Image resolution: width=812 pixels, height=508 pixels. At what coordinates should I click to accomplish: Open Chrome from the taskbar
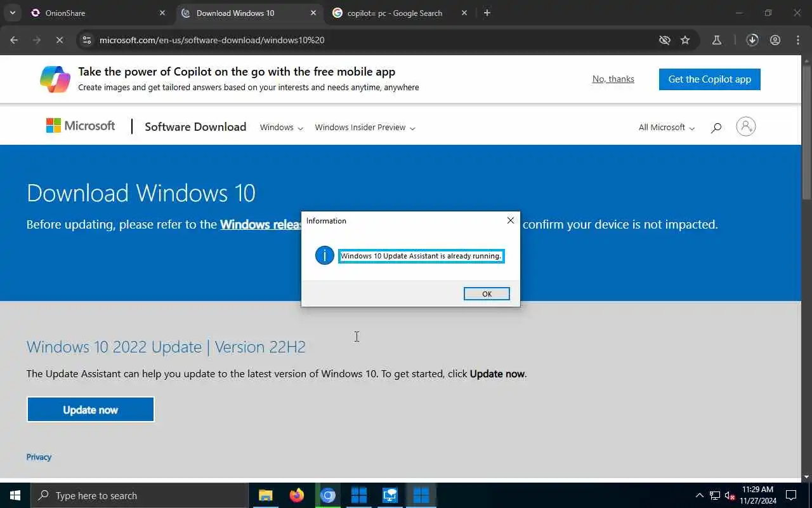(327, 495)
